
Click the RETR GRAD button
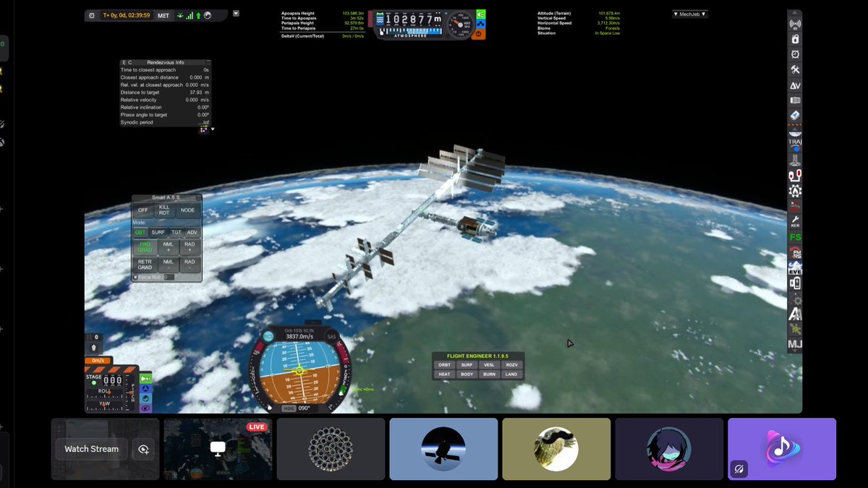(145, 265)
